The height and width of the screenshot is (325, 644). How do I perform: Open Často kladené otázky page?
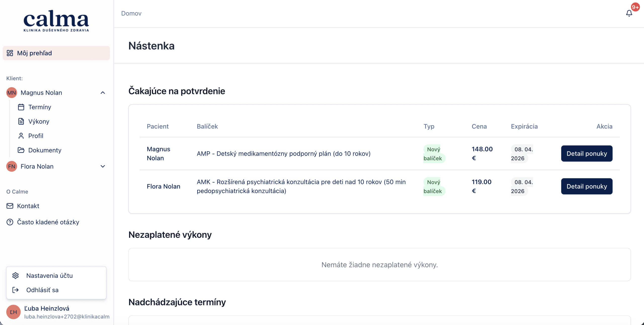tap(48, 222)
